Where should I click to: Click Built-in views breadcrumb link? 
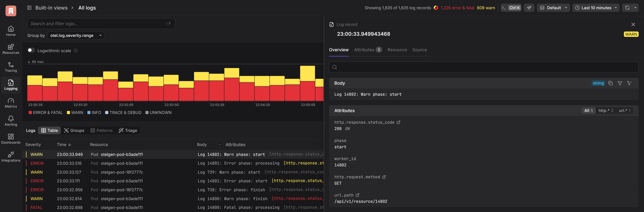click(51, 8)
